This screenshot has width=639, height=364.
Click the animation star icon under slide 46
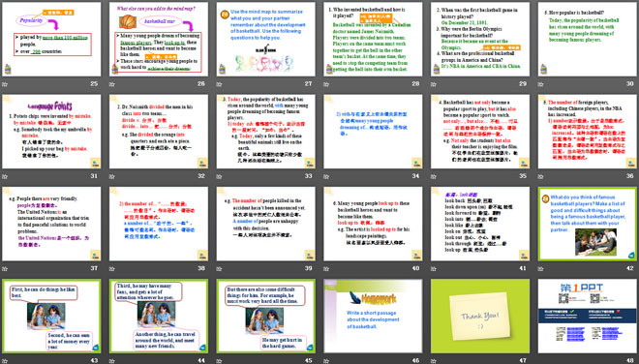click(x=326, y=361)
